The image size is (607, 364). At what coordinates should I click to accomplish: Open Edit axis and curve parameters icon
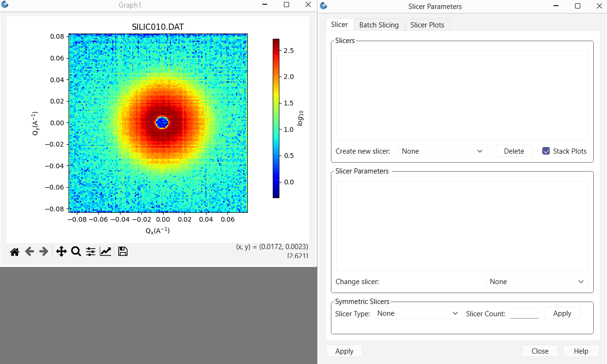pos(105,251)
